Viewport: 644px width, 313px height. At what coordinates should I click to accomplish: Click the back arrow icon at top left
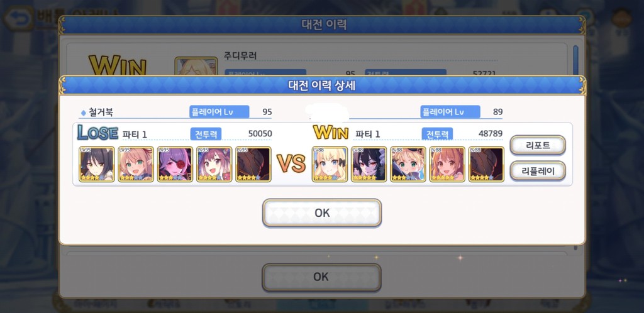coord(18,18)
